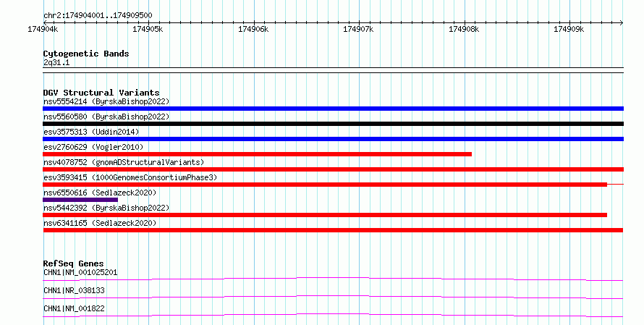
Task: Select the red bar for nsv4078752
Action: coord(333,169)
